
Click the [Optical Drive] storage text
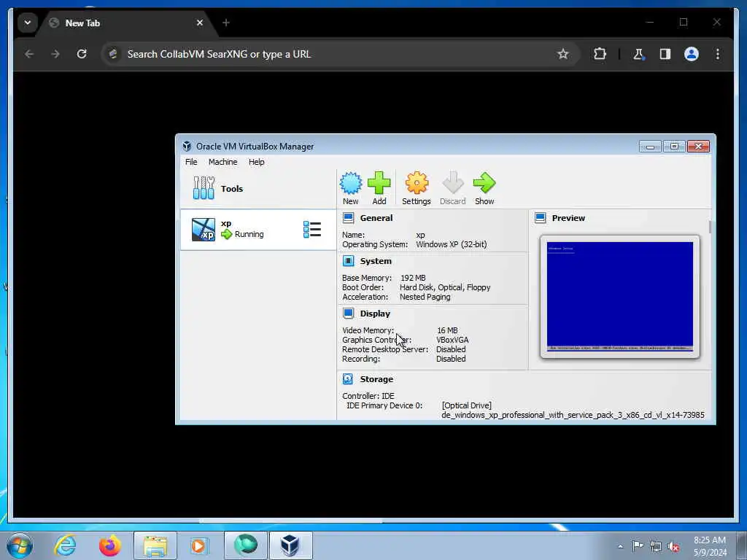(467, 405)
